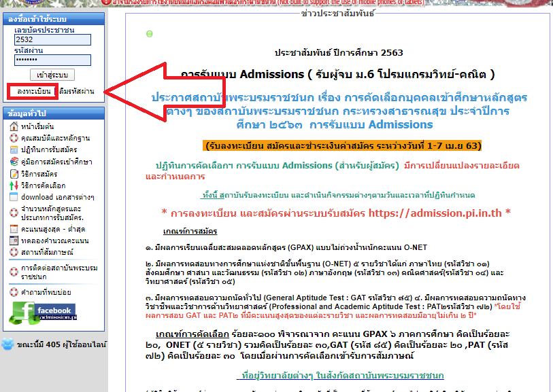
Task: Click the ลงชื่อเข้าใช้ระบบ panel header
Action: pos(54,18)
